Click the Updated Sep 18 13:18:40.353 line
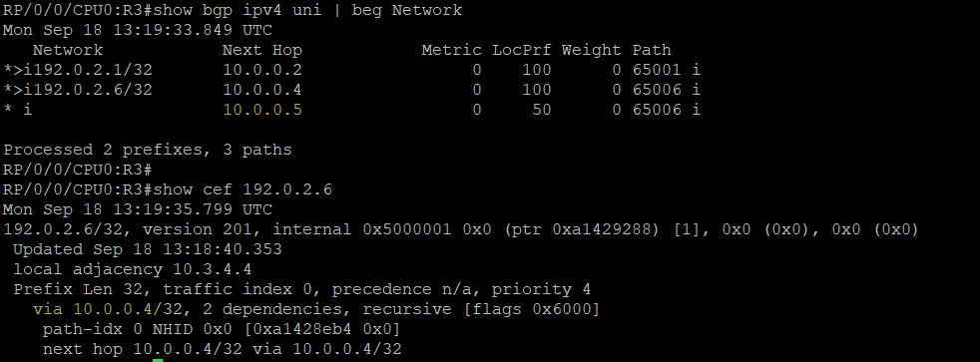 (x=148, y=249)
